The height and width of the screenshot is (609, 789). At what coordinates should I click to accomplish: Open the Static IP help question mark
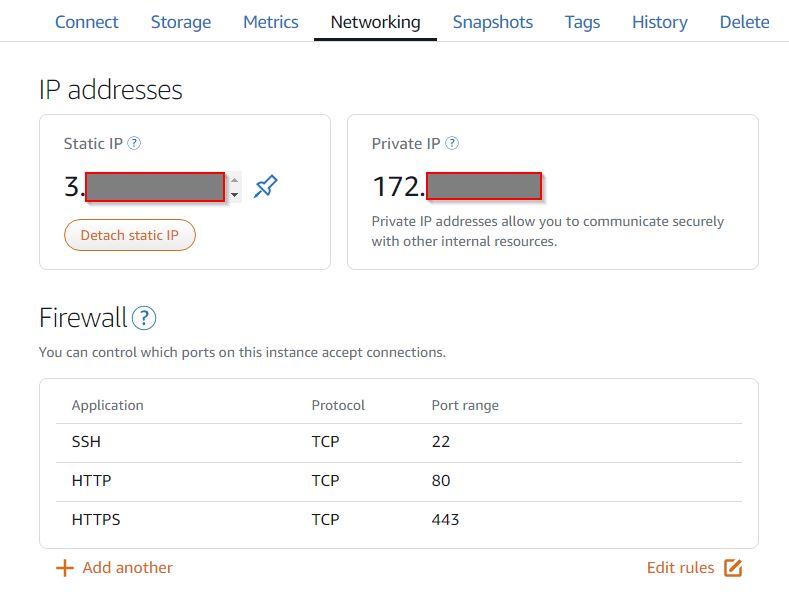tap(134, 143)
